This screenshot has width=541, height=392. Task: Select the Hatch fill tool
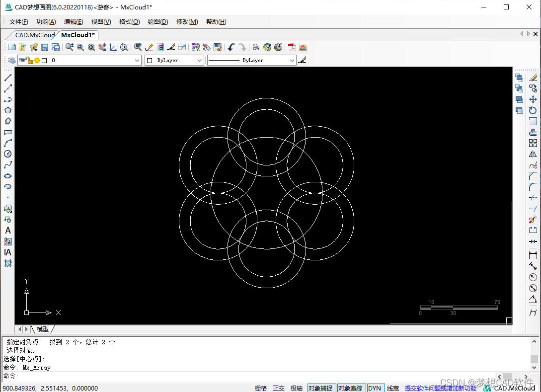click(8, 264)
